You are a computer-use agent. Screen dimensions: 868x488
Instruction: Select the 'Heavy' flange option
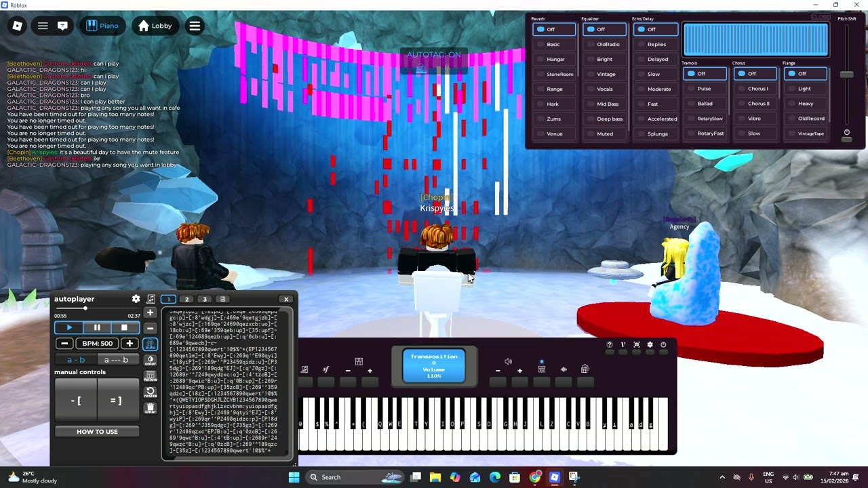(x=806, y=104)
